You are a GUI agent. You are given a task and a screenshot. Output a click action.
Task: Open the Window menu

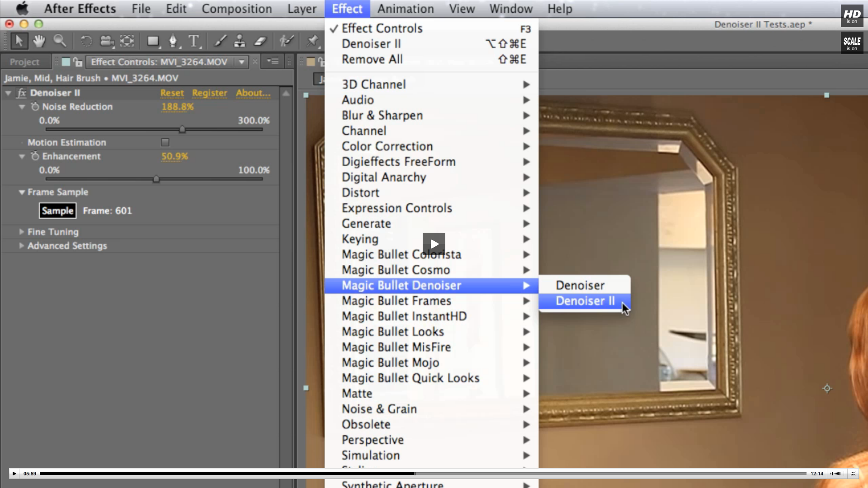click(x=511, y=9)
